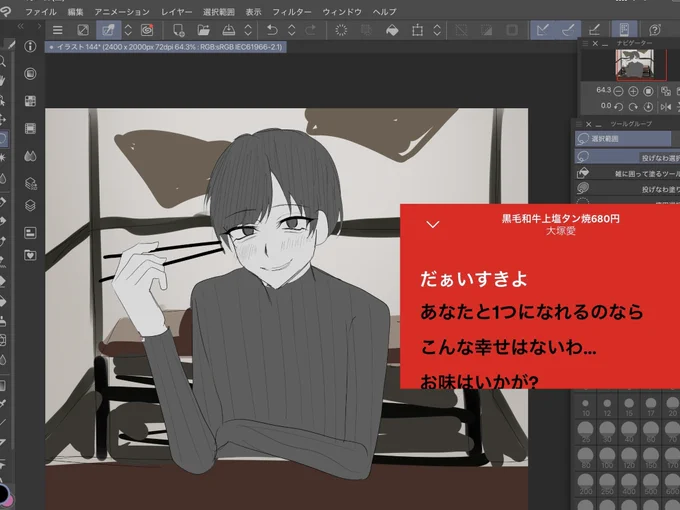Open the フィルター menu
Image resolution: width=680 pixels, height=510 pixels.
pyautogui.click(x=291, y=12)
